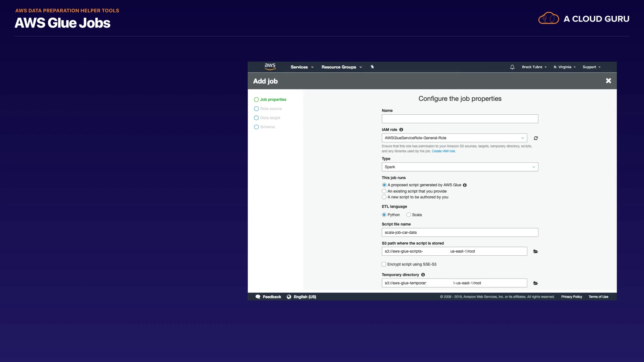The image size is (644, 362).
Task: Click info icon beside Temporary directory
Action: [423, 275]
